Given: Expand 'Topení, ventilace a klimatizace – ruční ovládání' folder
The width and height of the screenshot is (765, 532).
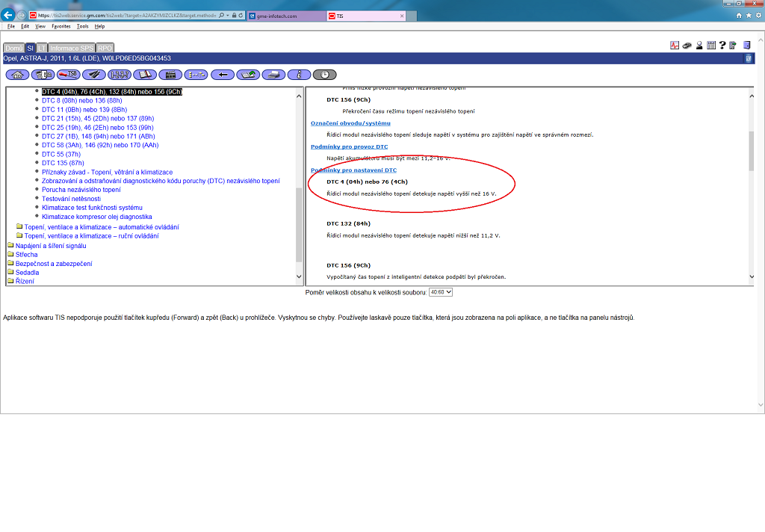Looking at the screenshot, I should click(x=90, y=236).
